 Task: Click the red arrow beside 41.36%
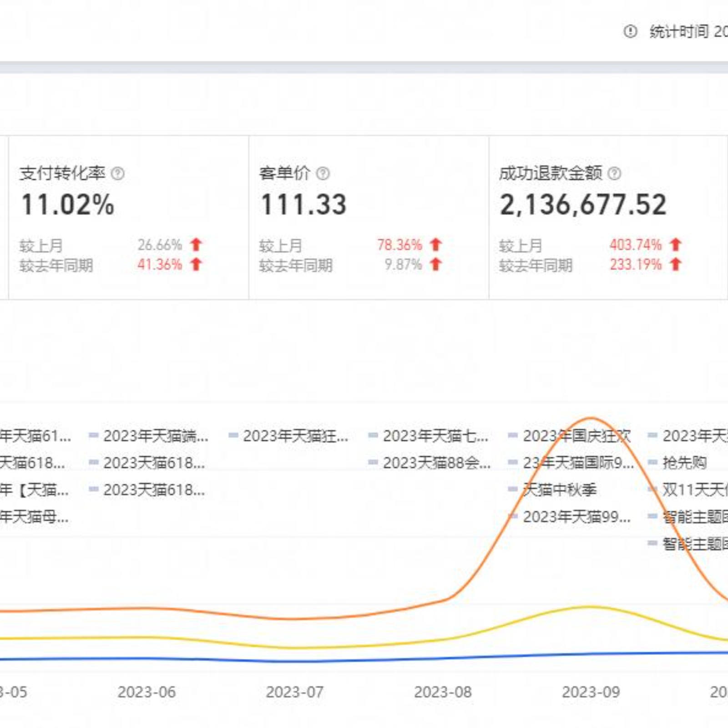pyautogui.click(x=196, y=264)
